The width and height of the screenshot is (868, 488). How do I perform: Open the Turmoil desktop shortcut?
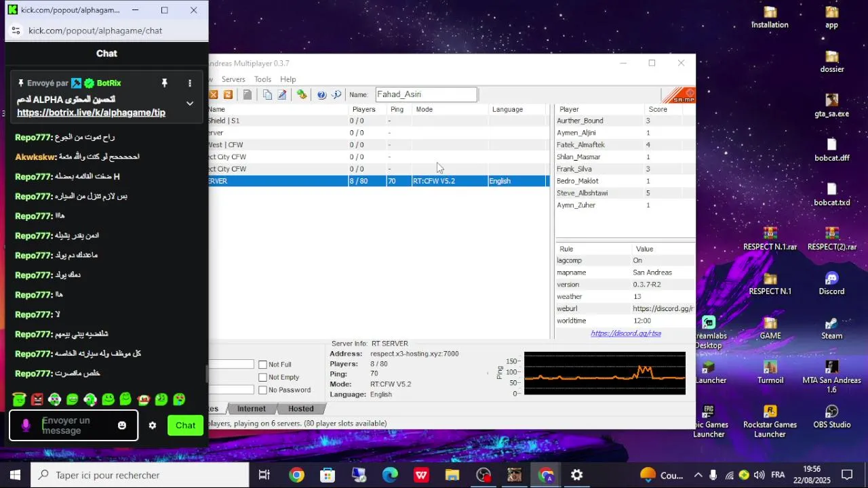[770, 372]
